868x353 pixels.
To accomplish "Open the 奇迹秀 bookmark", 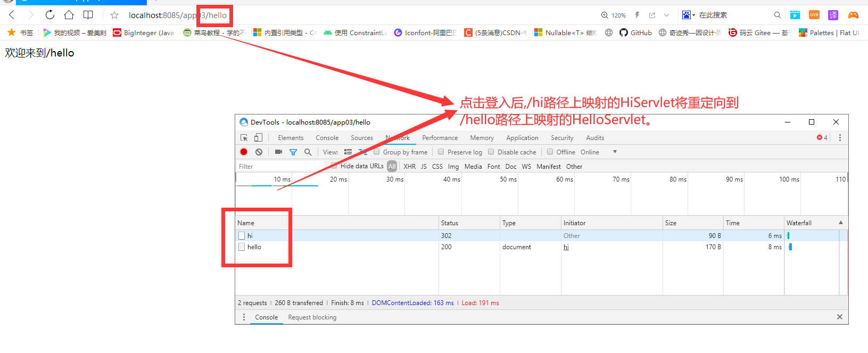I will 690,32.
